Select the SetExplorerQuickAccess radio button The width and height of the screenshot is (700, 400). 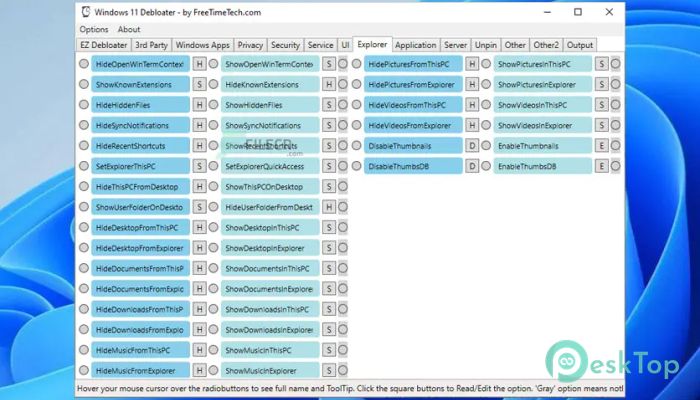(213, 166)
